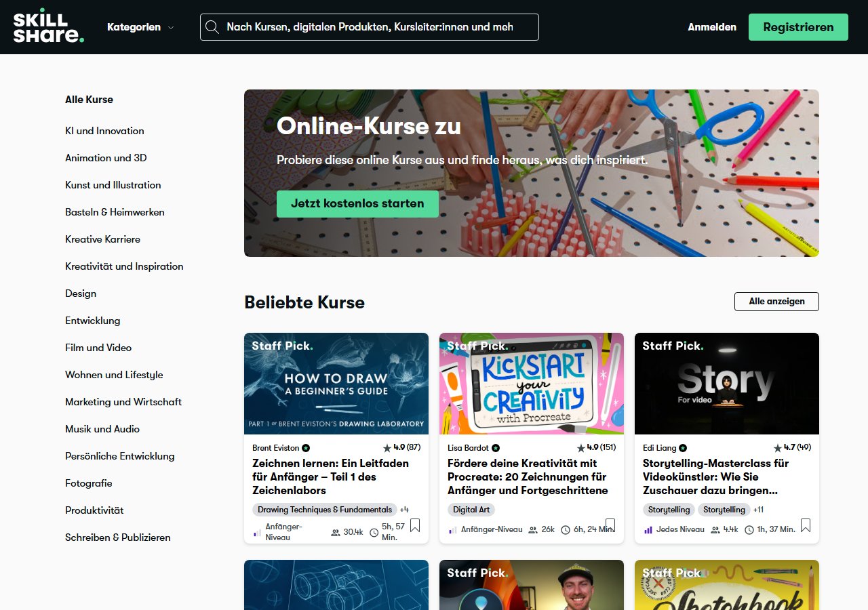This screenshot has height=610, width=868.
Task: Open Film und Video category
Action: (x=98, y=348)
